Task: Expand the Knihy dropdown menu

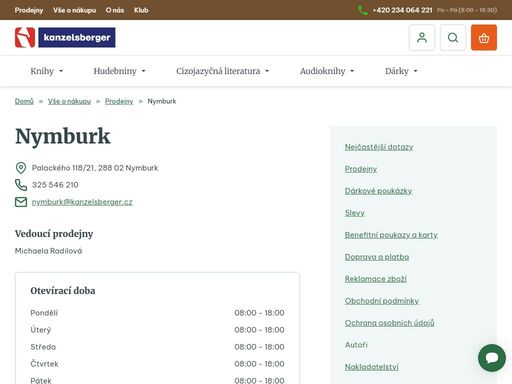Action: [46, 71]
